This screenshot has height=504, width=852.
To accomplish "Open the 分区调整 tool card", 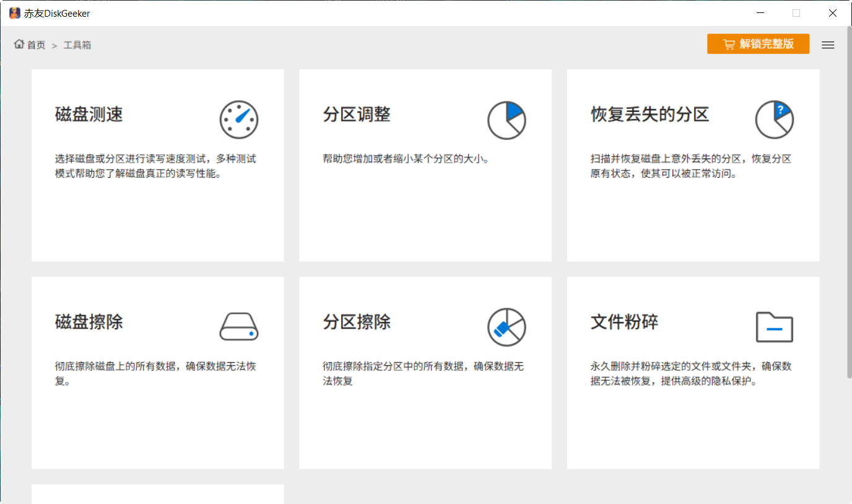I will (425, 164).
